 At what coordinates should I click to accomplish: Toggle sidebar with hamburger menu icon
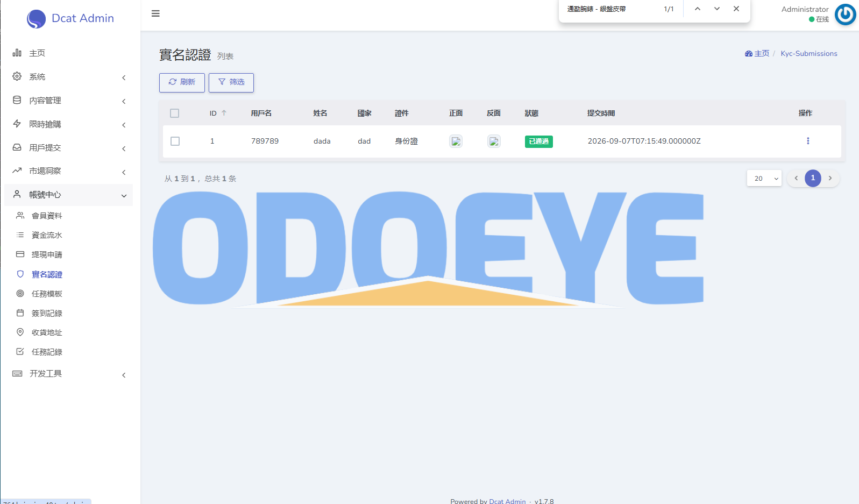tap(155, 13)
